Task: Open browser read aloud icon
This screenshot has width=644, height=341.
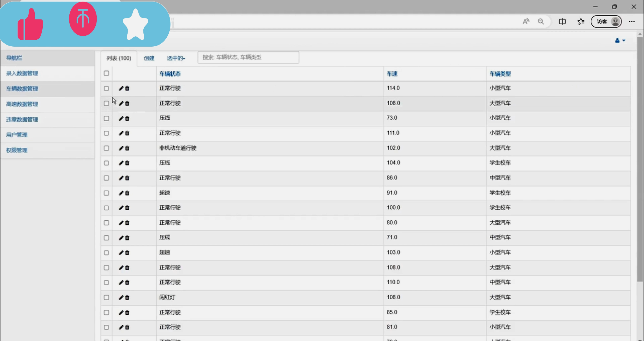Action: click(x=526, y=22)
